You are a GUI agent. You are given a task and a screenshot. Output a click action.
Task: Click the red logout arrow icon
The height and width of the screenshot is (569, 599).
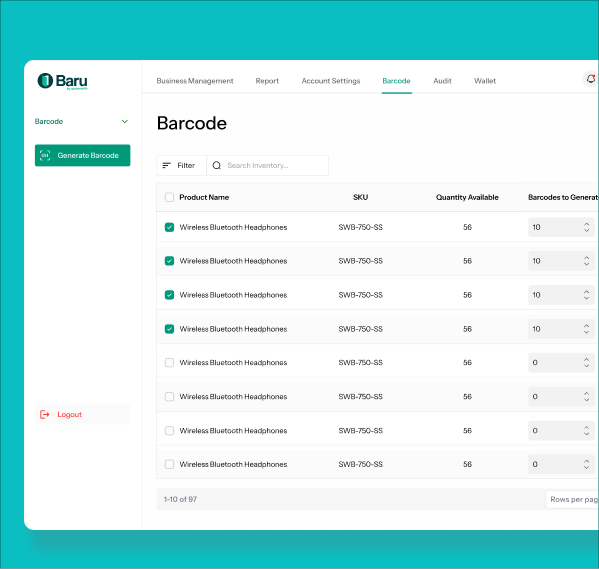[45, 415]
